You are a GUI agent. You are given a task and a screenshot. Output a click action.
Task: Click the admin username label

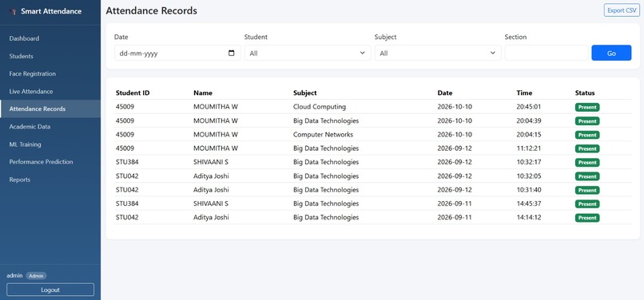14,275
